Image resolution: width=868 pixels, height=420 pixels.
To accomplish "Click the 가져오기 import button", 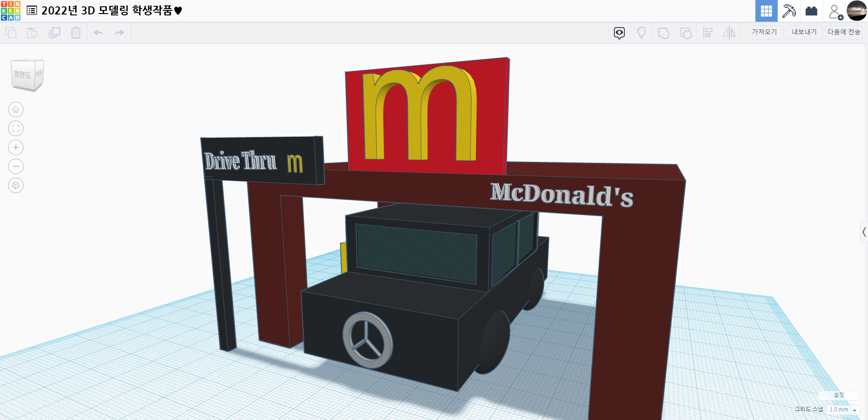I will [764, 32].
